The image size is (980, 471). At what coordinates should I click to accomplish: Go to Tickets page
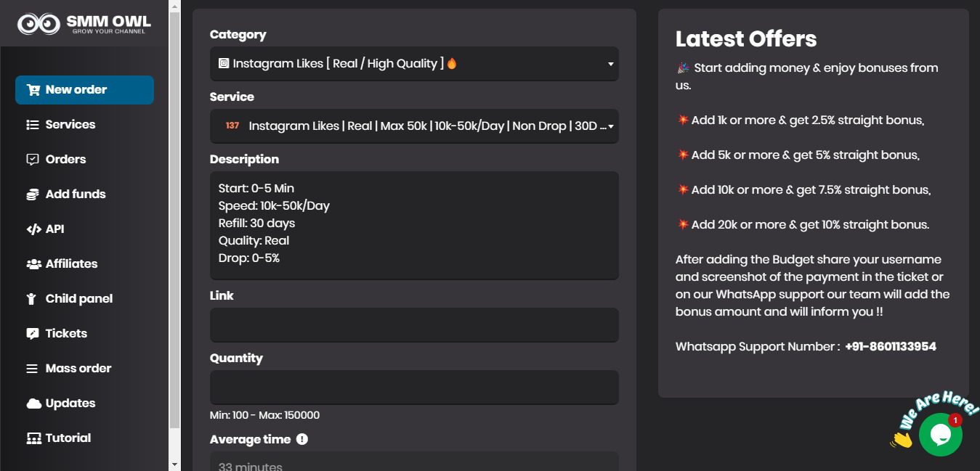(x=66, y=334)
